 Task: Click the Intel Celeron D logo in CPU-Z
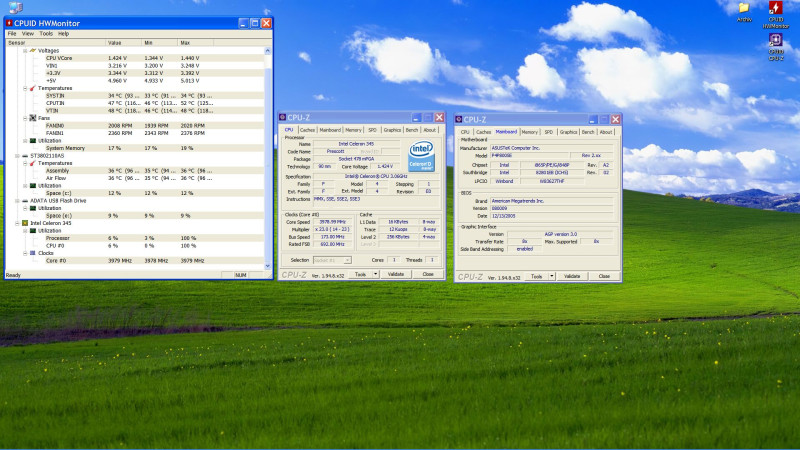pos(421,156)
